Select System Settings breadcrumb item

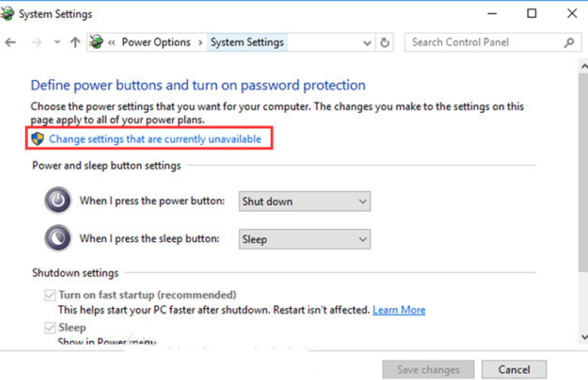[x=247, y=43]
